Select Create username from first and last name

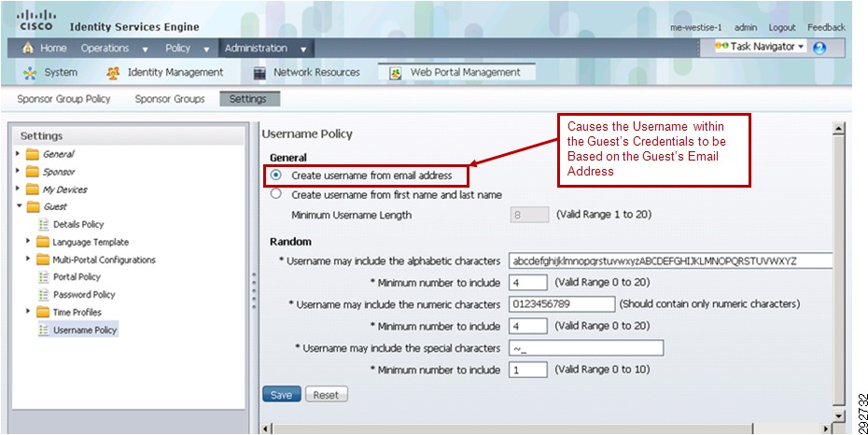pyautogui.click(x=275, y=194)
